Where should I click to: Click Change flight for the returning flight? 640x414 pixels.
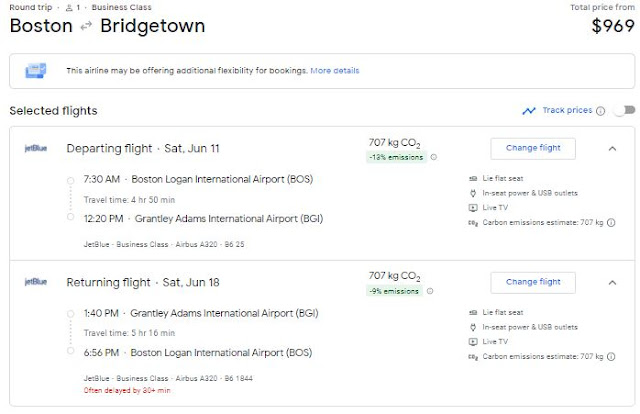pos(533,282)
